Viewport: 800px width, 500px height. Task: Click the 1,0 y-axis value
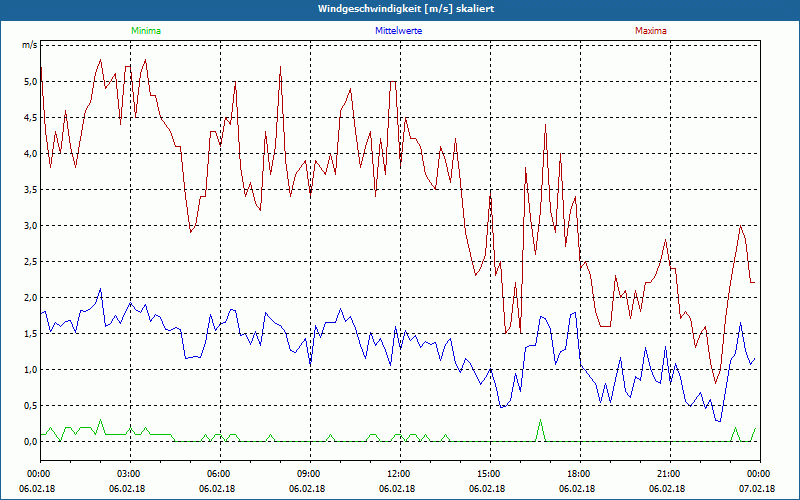click(31, 369)
